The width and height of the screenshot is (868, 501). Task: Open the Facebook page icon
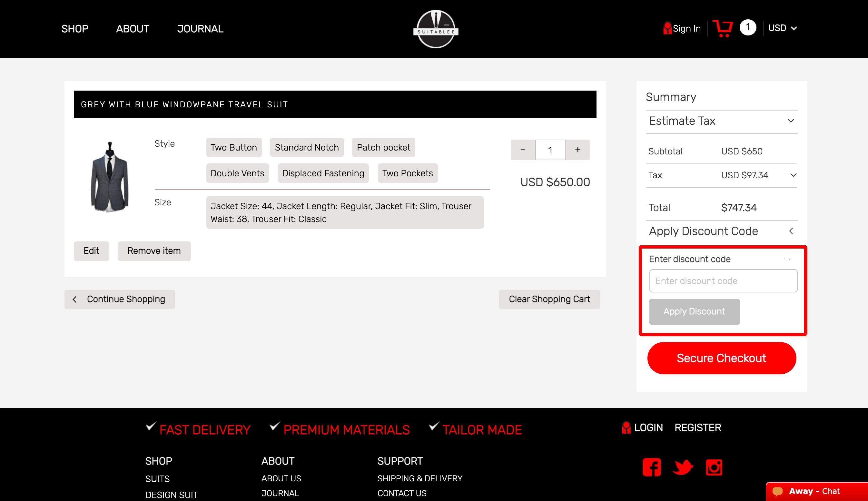pyautogui.click(x=652, y=467)
